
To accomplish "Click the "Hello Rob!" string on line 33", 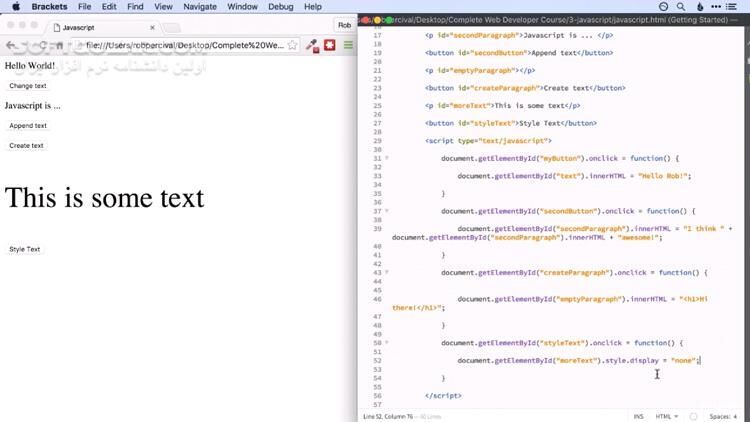I will [x=662, y=176].
